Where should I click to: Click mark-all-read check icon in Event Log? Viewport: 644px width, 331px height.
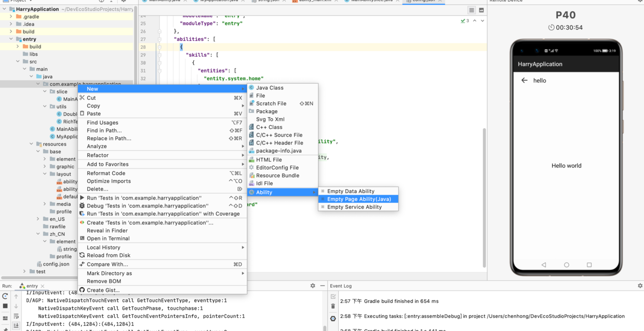pos(333,296)
